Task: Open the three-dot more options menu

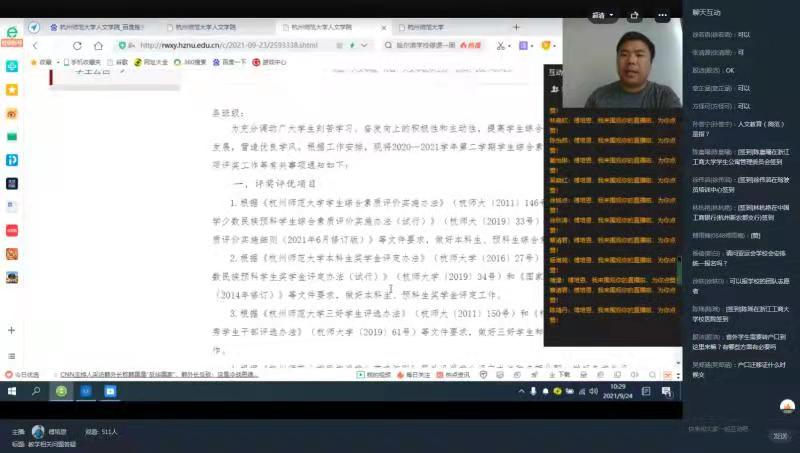Action: click(x=662, y=15)
